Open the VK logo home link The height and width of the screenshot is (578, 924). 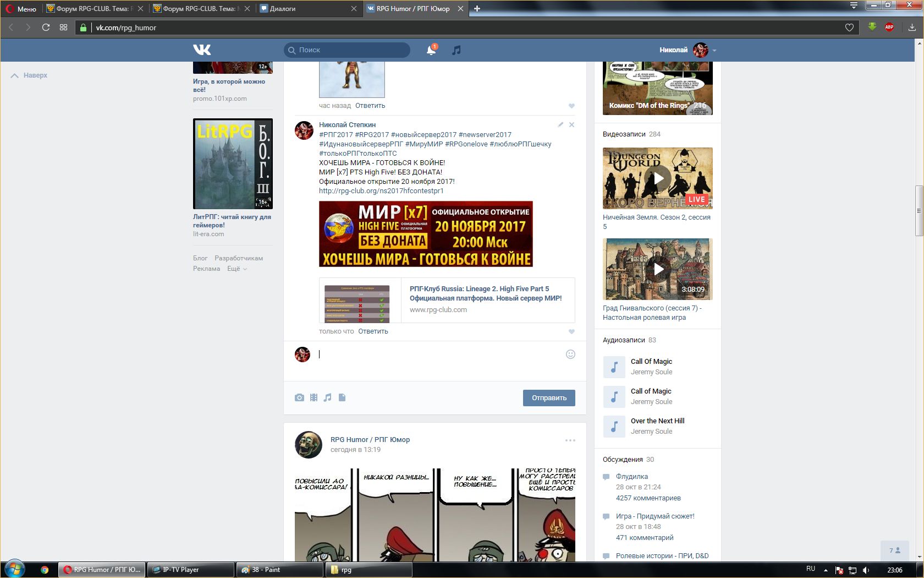click(202, 50)
